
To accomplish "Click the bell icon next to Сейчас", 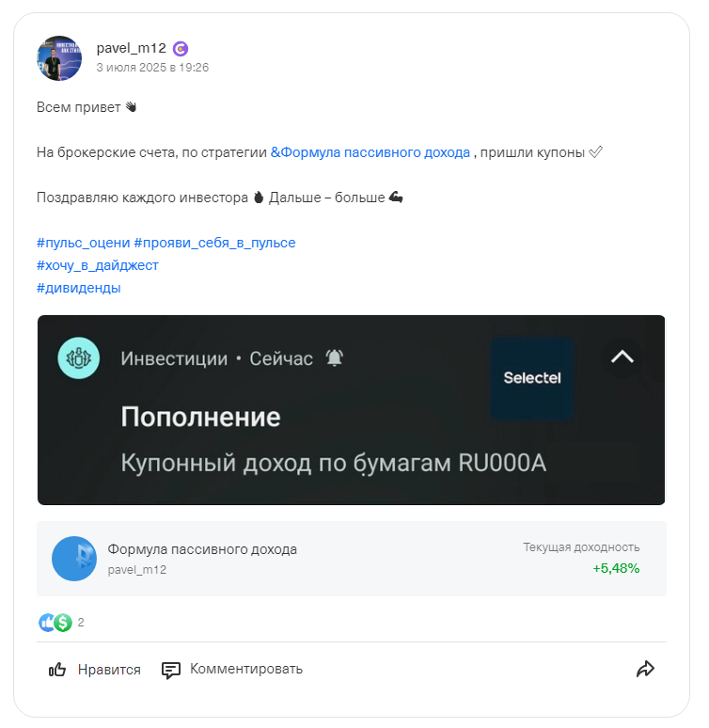I will pos(335,358).
